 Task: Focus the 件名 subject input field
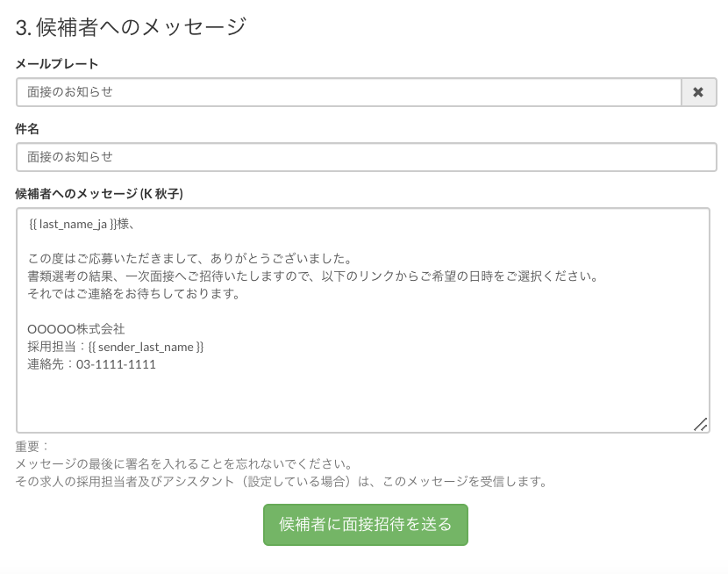tap(366, 157)
